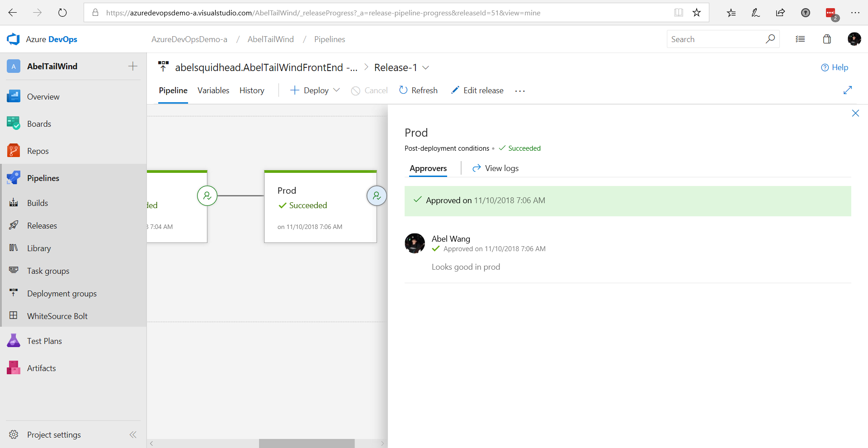Viewport: 868px width, 448px height.
Task: Click Pipelines breadcrumb link
Action: pyautogui.click(x=330, y=39)
